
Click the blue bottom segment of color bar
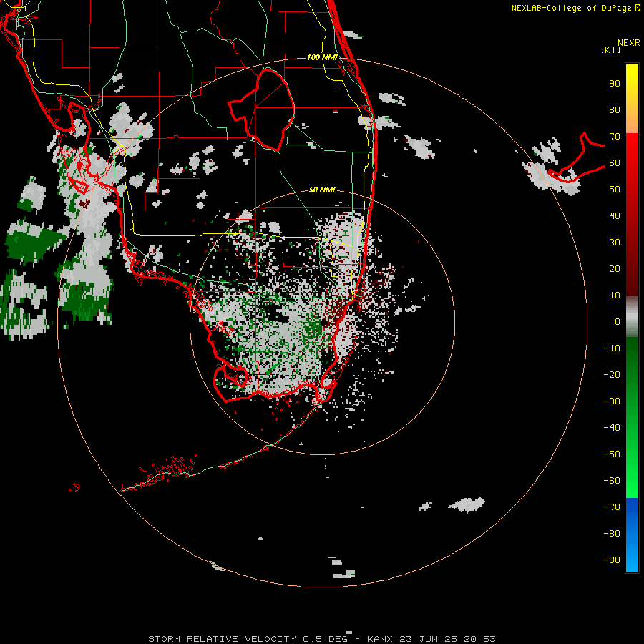pos(632,535)
